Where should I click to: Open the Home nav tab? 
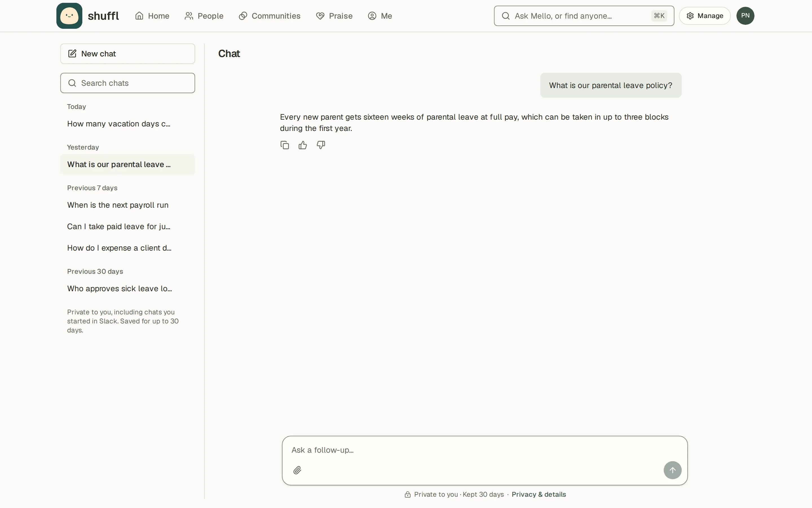point(152,16)
